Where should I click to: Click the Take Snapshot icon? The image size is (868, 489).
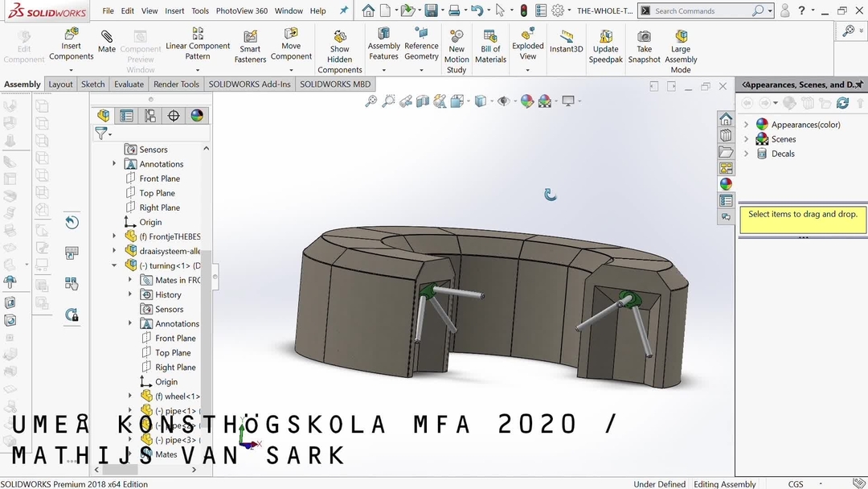(645, 47)
